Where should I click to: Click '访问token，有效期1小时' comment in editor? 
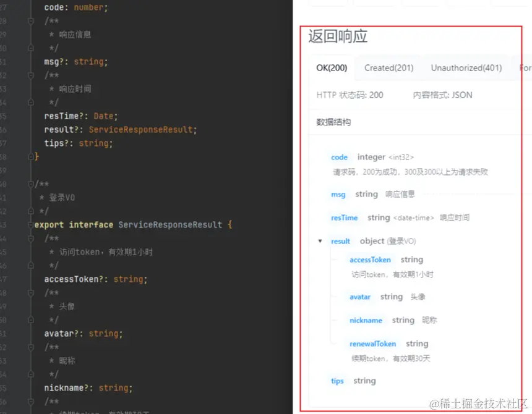(x=106, y=252)
